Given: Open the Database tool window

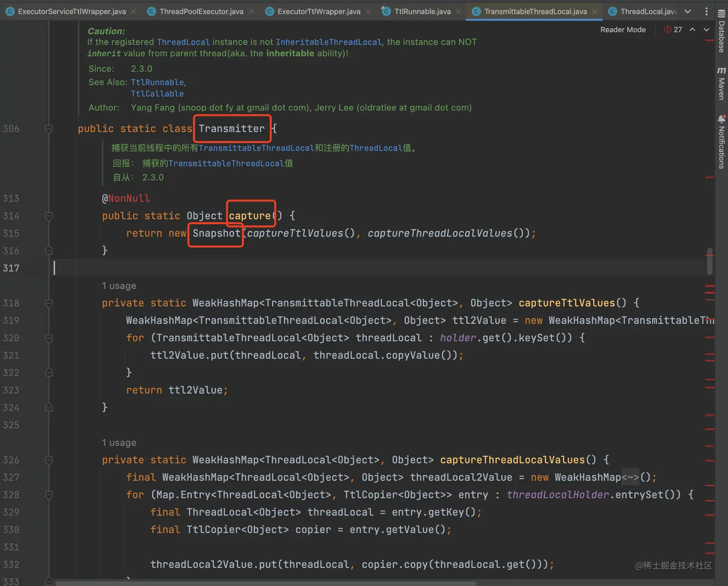Looking at the screenshot, I should point(721,32).
